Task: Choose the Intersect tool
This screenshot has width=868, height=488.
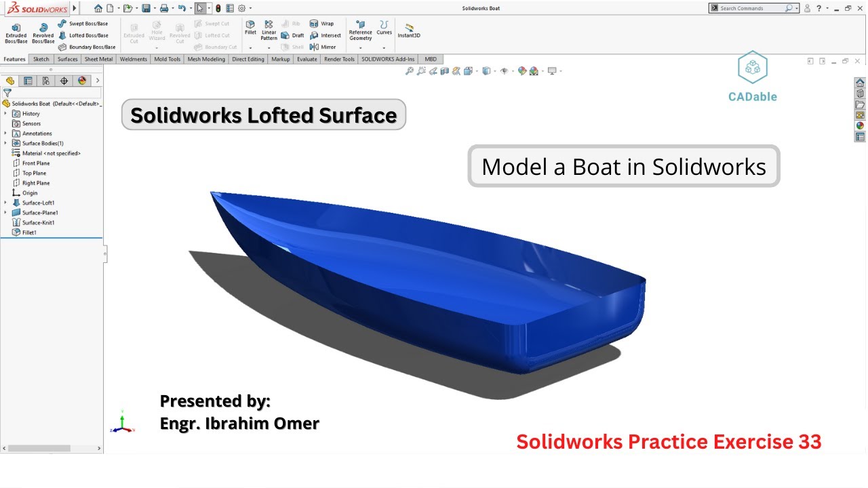Action: tap(325, 35)
